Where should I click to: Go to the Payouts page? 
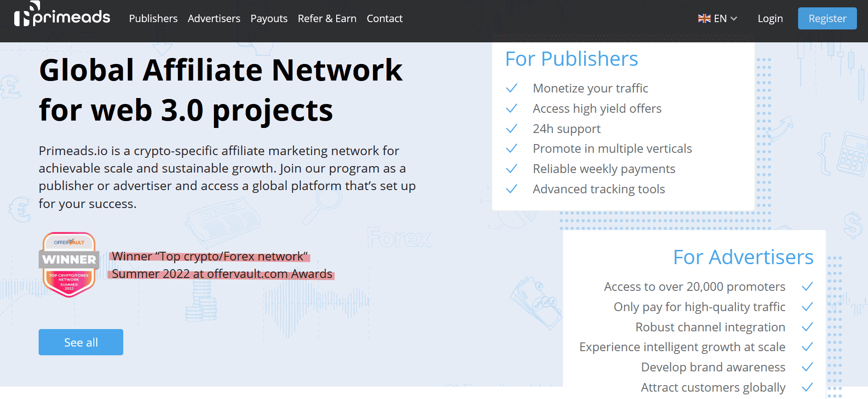[269, 18]
